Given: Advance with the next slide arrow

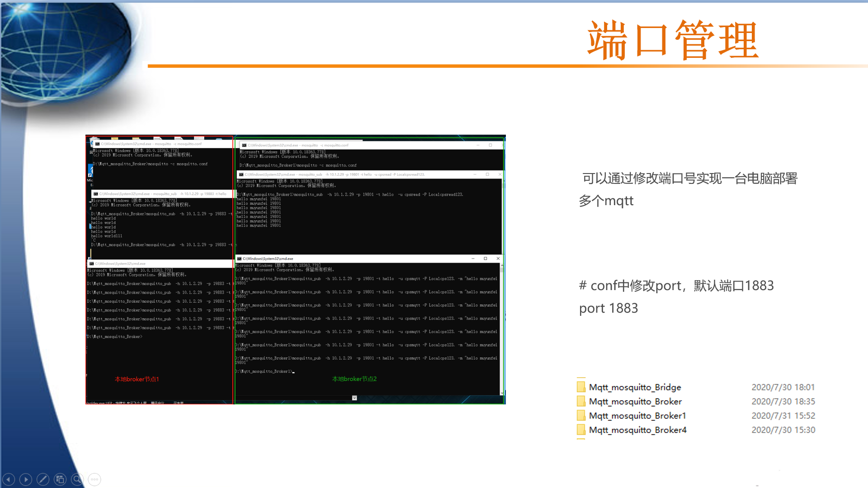Looking at the screenshot, I should (26, 479).
